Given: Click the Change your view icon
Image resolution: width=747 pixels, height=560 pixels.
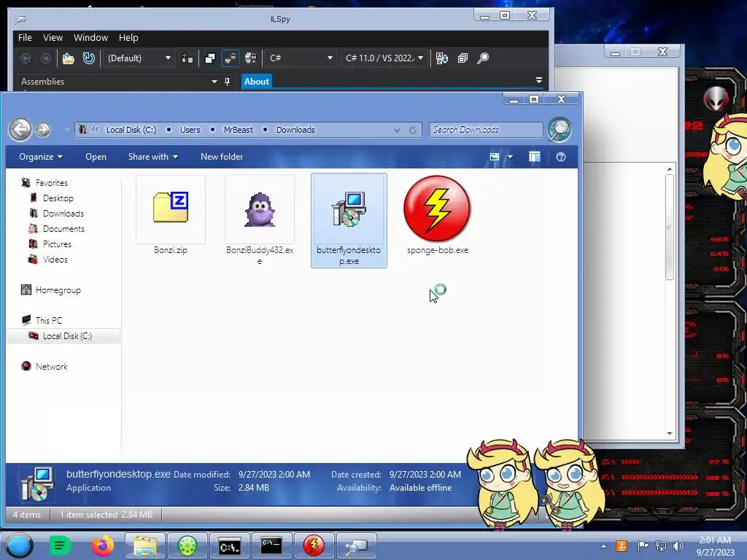Looking at the screenshot, I should tap(495, 157).
